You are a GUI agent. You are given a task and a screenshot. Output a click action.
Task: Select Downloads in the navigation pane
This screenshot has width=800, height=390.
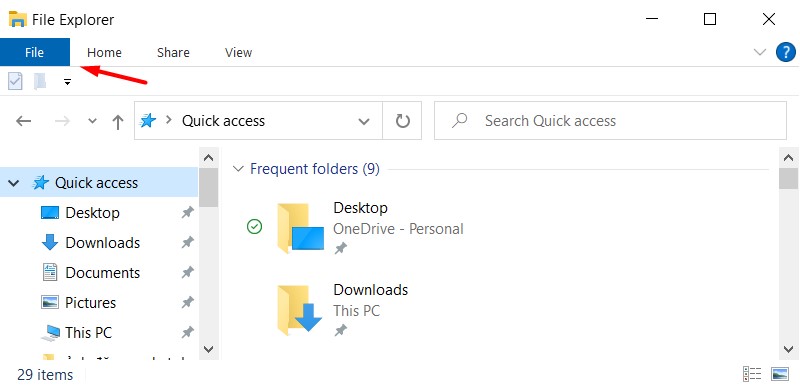pyautogui.click(x=103, y=242)
